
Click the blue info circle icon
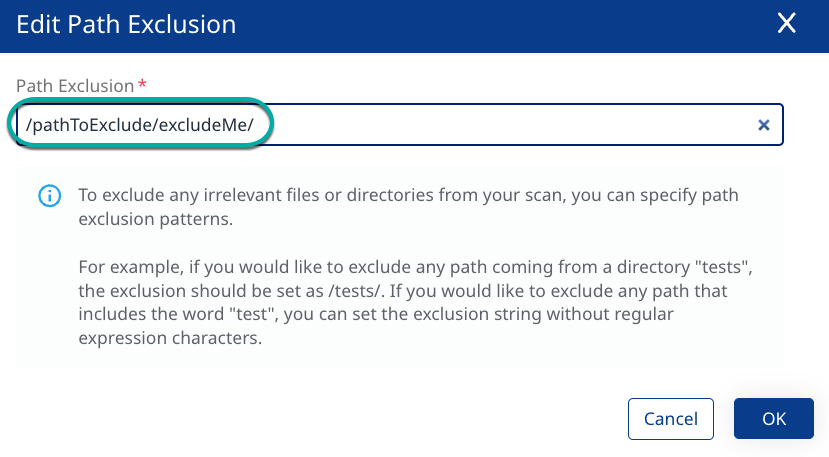(x=48, y=196)
